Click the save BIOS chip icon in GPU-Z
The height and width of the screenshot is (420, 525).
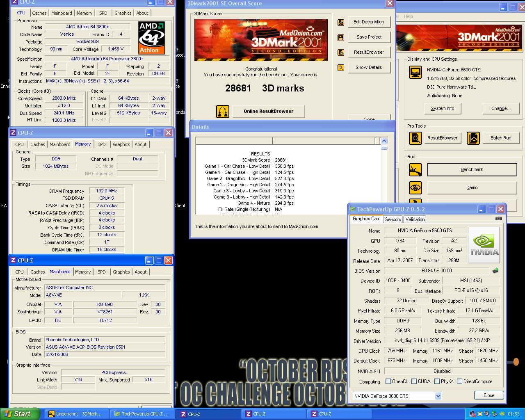click(495, 271)
